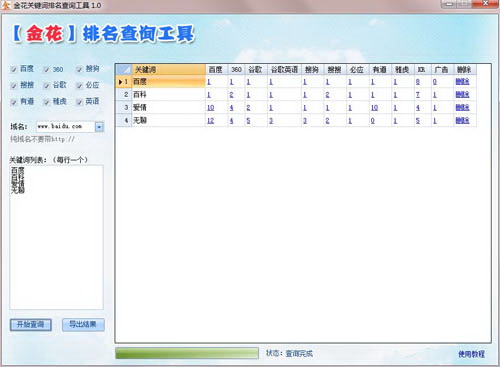
Task: Click the 搜搜 column header
Action: [x=335, y=70]
